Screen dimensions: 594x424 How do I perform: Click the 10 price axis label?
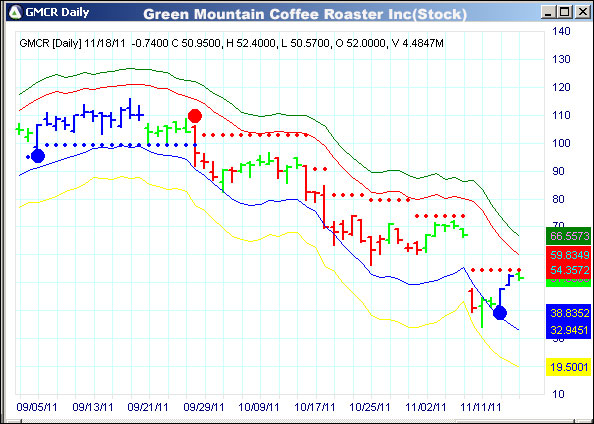coord(558,394)
